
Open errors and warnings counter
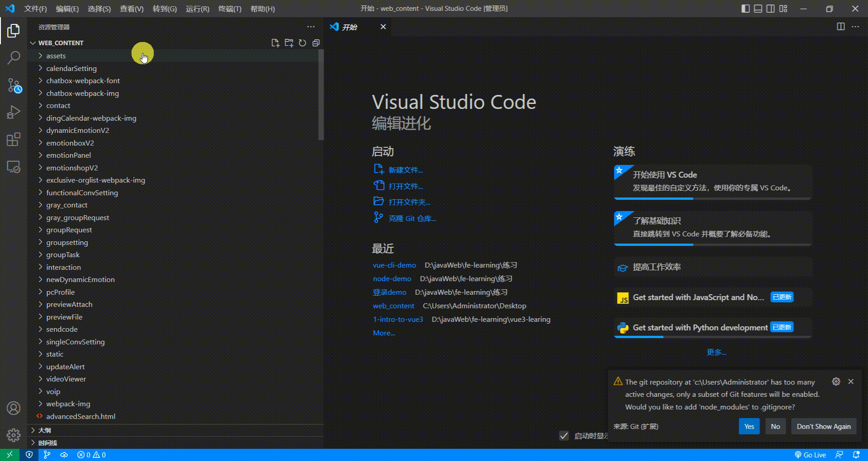(x=91, y=455)
